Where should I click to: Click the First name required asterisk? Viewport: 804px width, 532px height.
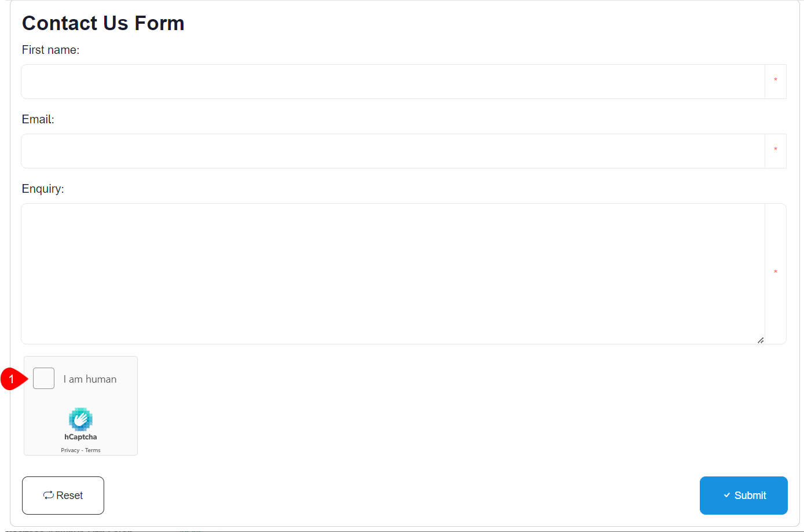point(776,80)
